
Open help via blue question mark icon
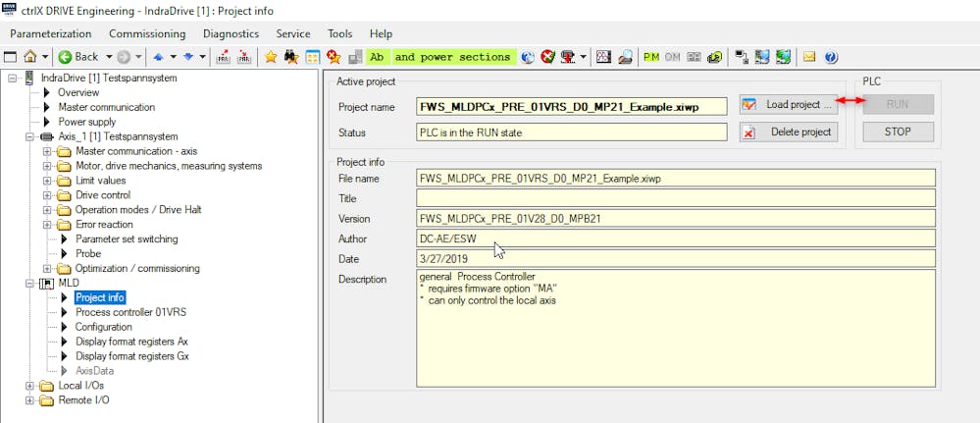[x=831, y=57]
